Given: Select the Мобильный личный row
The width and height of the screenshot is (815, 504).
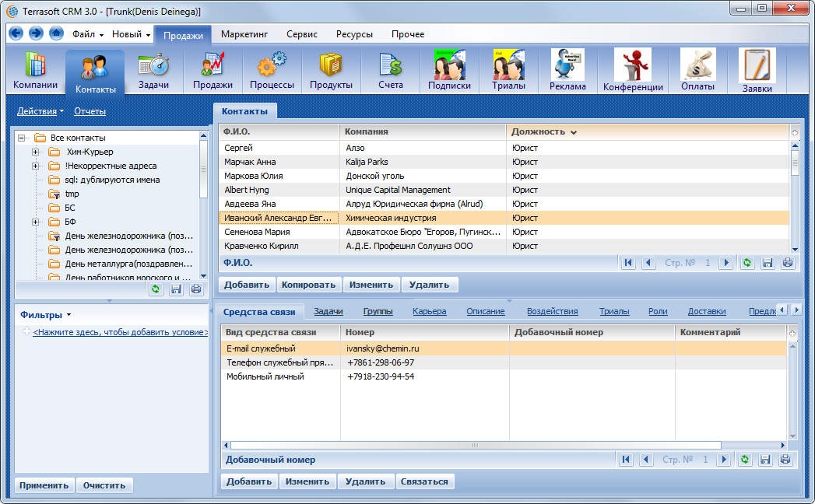Looking at the screenshot, I should click(x=503, y=376).
